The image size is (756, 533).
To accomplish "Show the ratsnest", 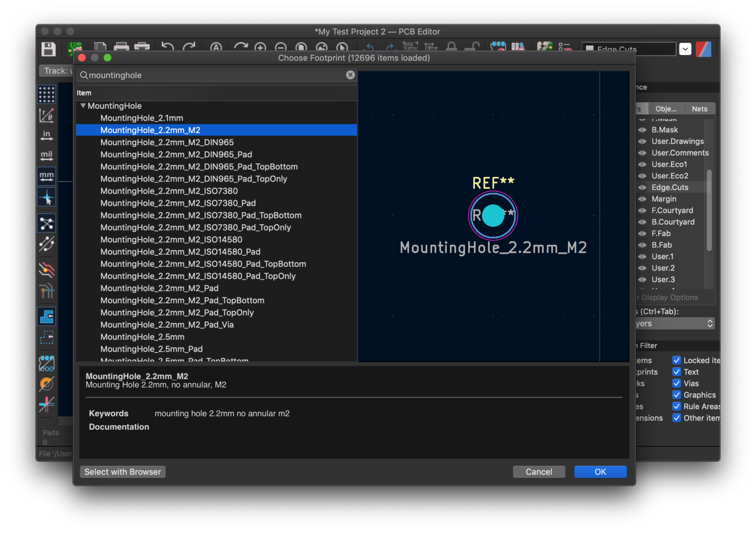I will click(46, 223).
